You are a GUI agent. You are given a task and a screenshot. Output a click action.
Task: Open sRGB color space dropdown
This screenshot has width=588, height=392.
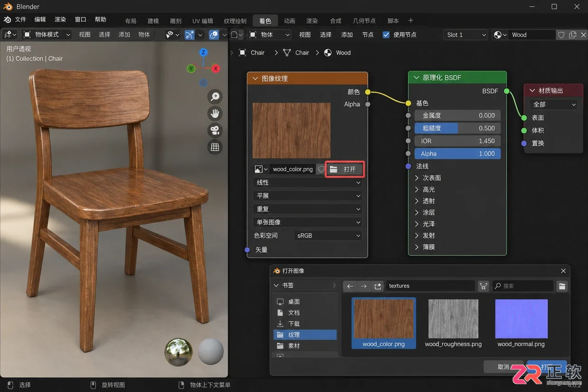(x=328, y=236)
